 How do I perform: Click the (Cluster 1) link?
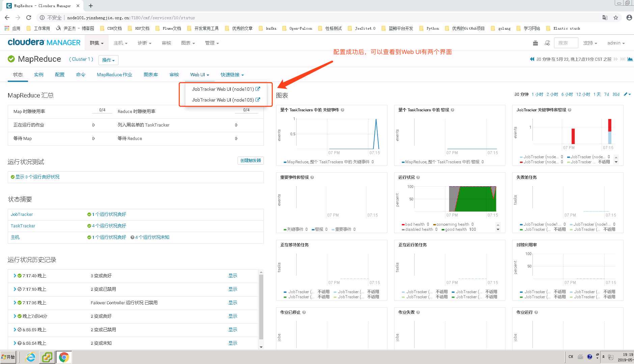[81, 59]
